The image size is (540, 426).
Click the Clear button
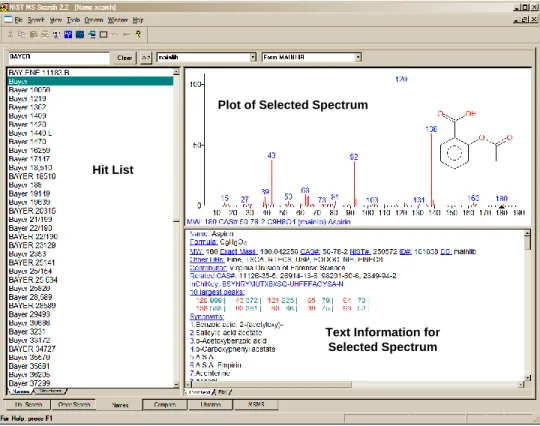pos(125,58)
